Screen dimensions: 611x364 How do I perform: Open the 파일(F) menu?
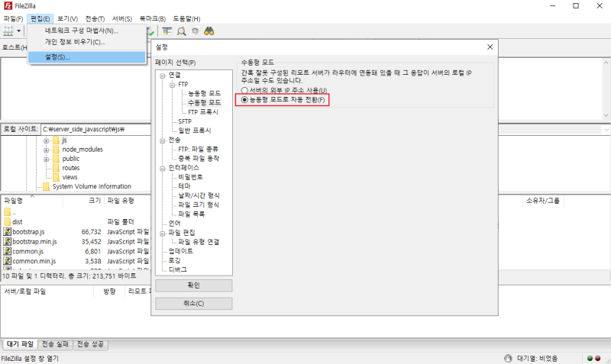(13, 18)
